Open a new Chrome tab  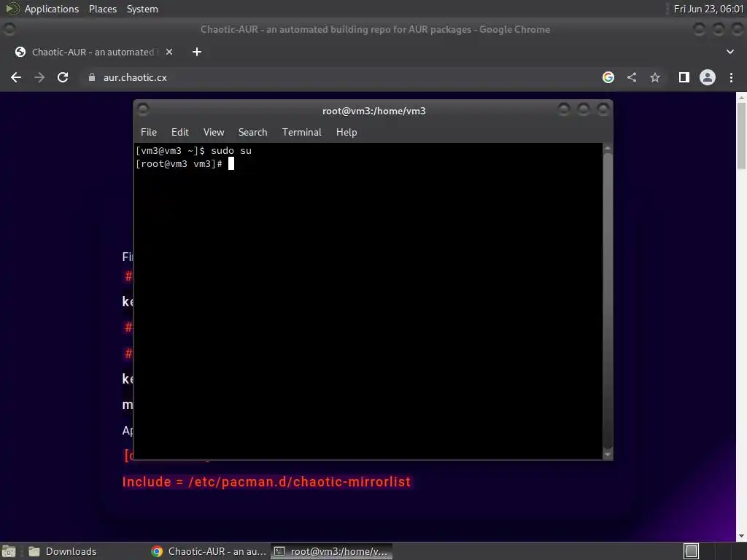pyautogui.click(x=197, y=52)
